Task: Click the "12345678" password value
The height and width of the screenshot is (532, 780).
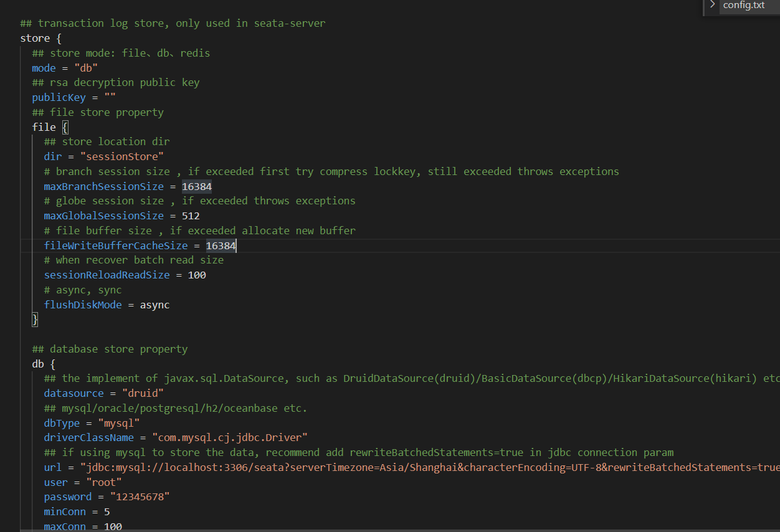Action: [141, 496]
